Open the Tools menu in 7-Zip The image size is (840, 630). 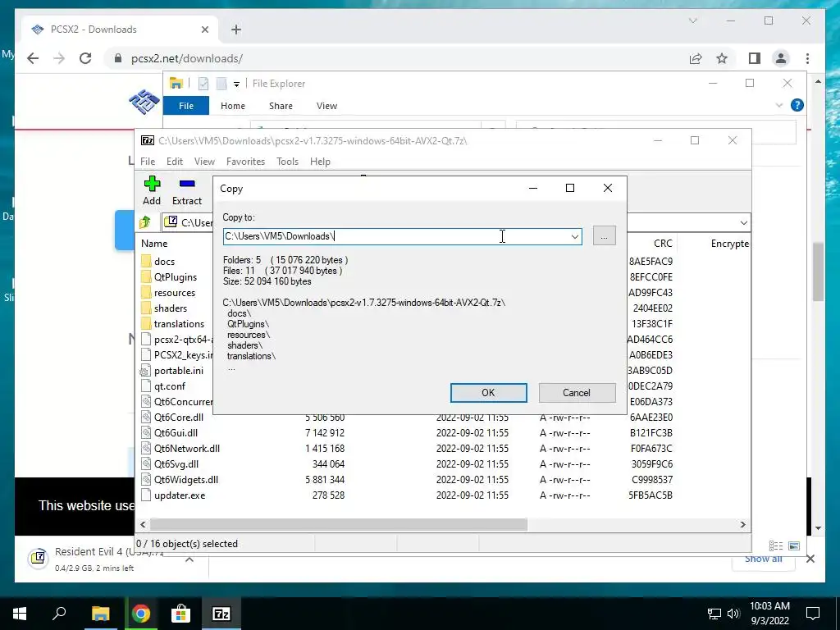click(287, 162)
